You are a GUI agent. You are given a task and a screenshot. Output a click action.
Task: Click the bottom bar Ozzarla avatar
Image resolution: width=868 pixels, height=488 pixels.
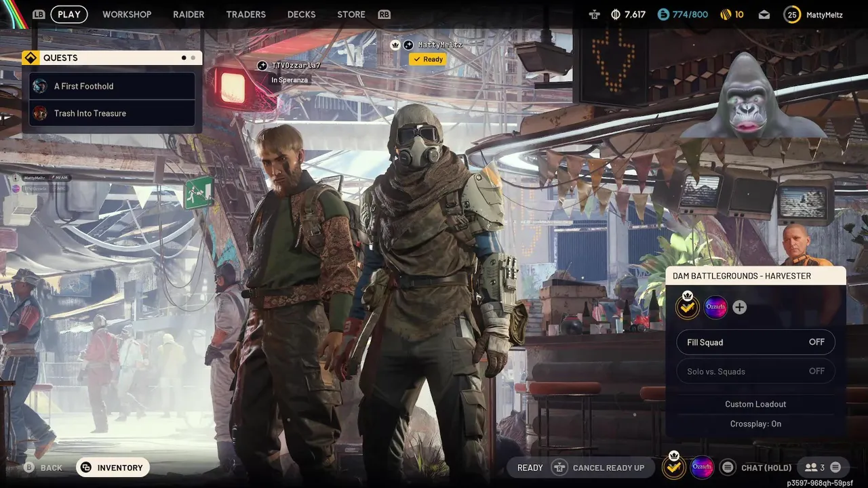pos(702,467)
